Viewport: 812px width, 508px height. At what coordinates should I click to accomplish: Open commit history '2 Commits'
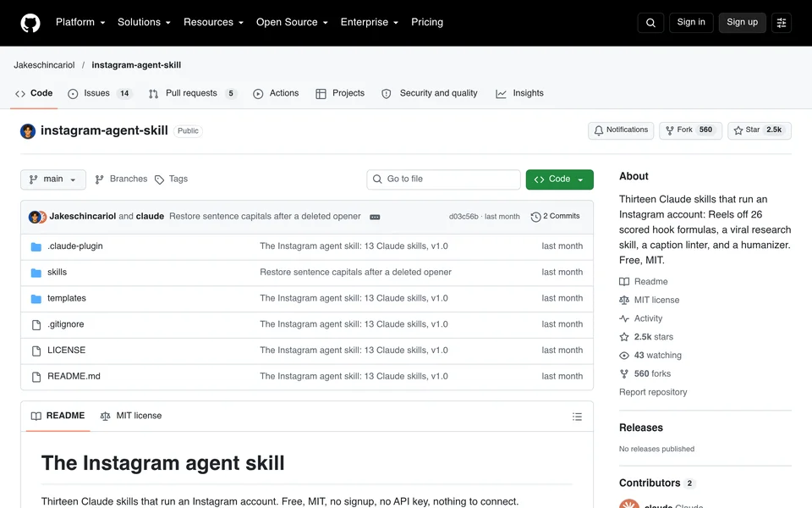tap(555, 217)
